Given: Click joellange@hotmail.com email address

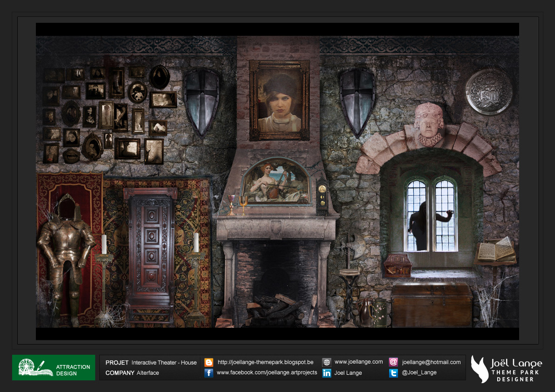Looking at the screenshot, I should point(431,362).
